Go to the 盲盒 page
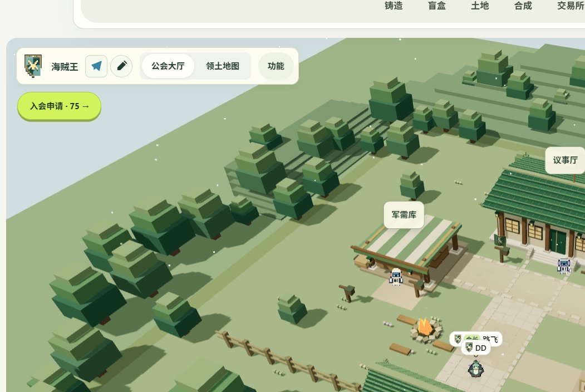The image size is (585, 392). pyautogui.click(x=436, y=6)
